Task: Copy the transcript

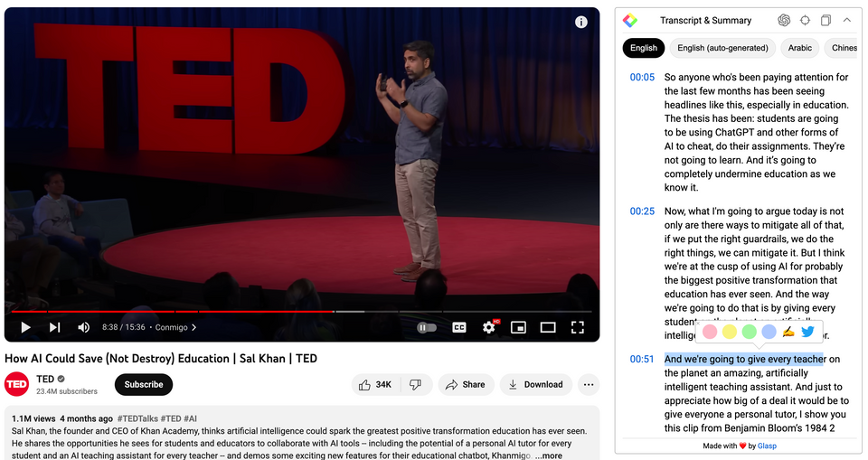Action: (x=826, y=21)
